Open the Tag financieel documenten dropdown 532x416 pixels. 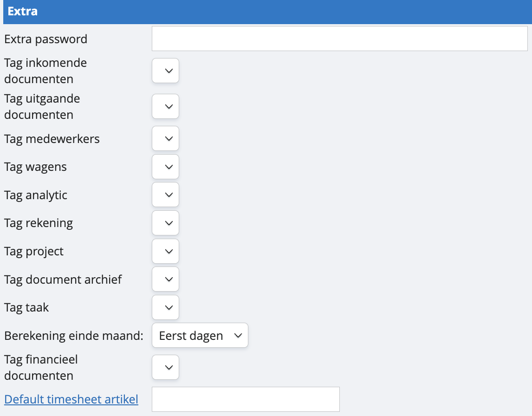tap(166, 367)
